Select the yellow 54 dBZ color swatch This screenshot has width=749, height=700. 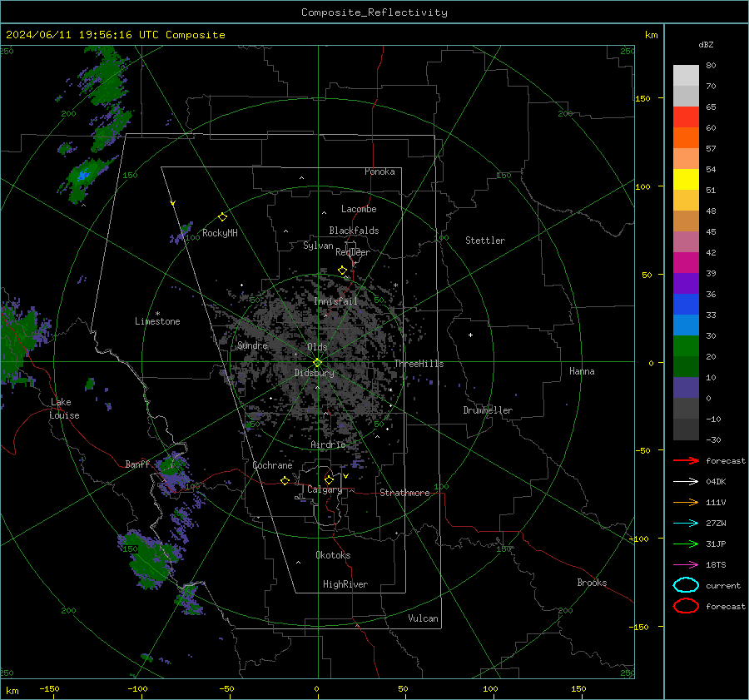pyautogui.click(x=686, y=179)
